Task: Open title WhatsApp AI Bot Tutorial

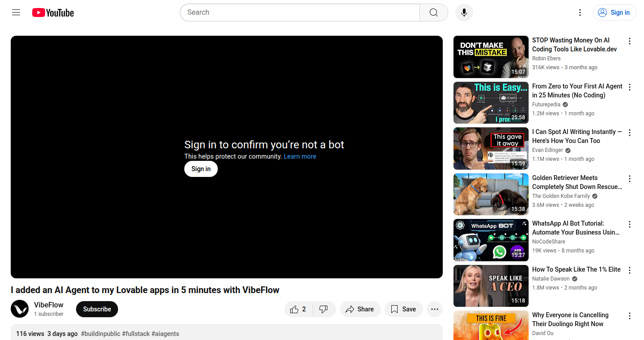Action: (x=576, y=228)
